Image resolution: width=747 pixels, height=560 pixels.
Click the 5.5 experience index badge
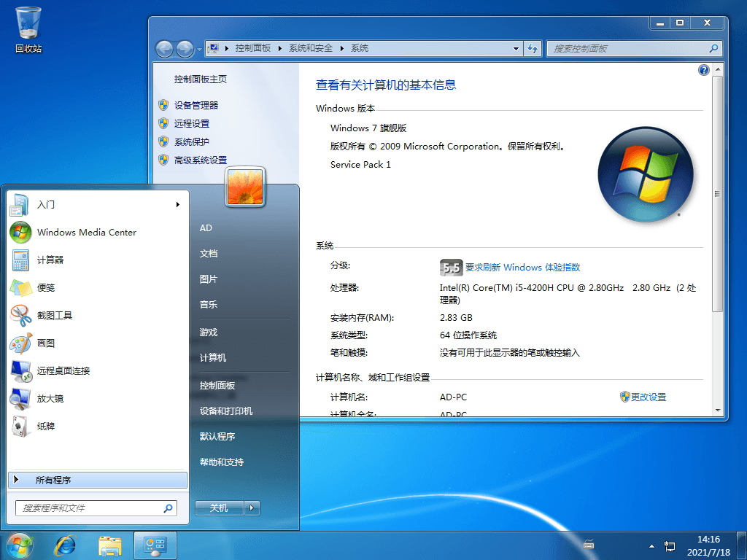point(451,268)
